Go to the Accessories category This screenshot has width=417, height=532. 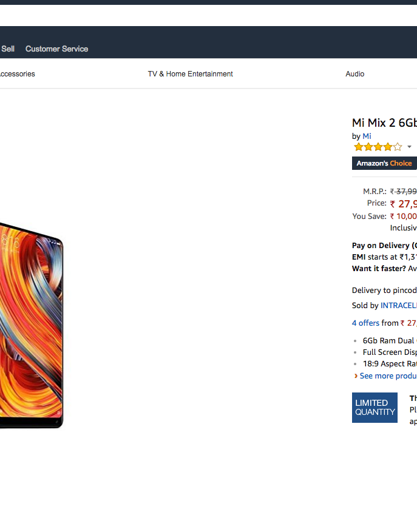pyautogui.click(x=17, y=74)
